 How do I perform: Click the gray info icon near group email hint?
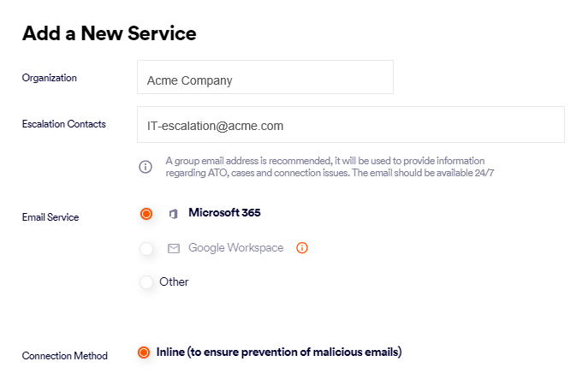pos(146,167)
